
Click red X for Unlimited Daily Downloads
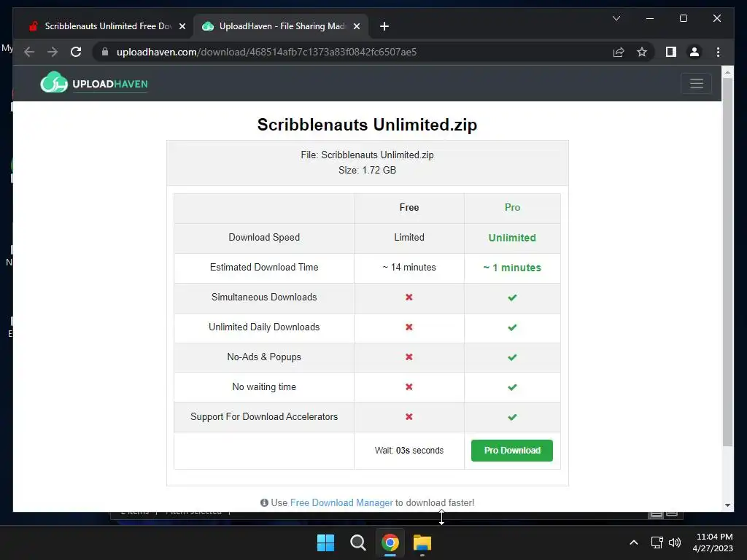[x=409, y=327]
